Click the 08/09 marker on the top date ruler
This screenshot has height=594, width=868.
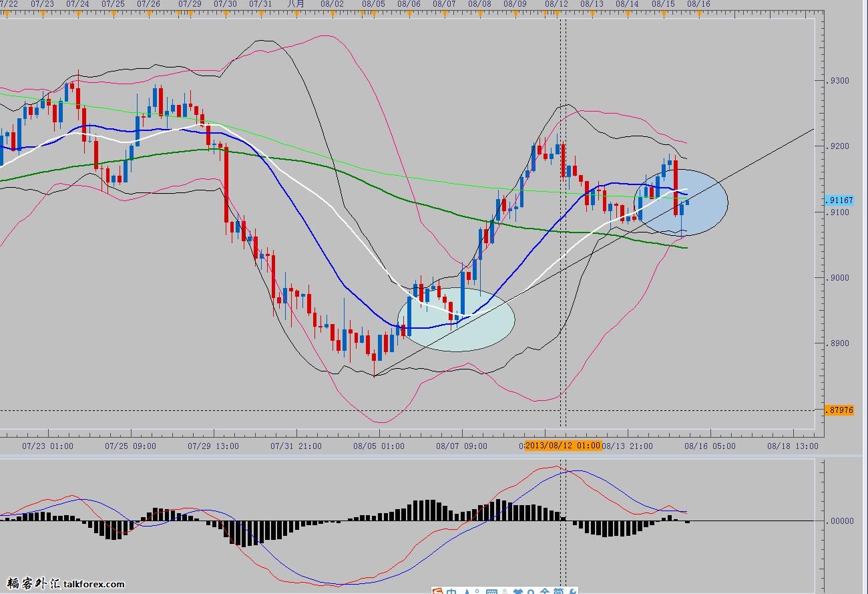[x=515, y=4]
